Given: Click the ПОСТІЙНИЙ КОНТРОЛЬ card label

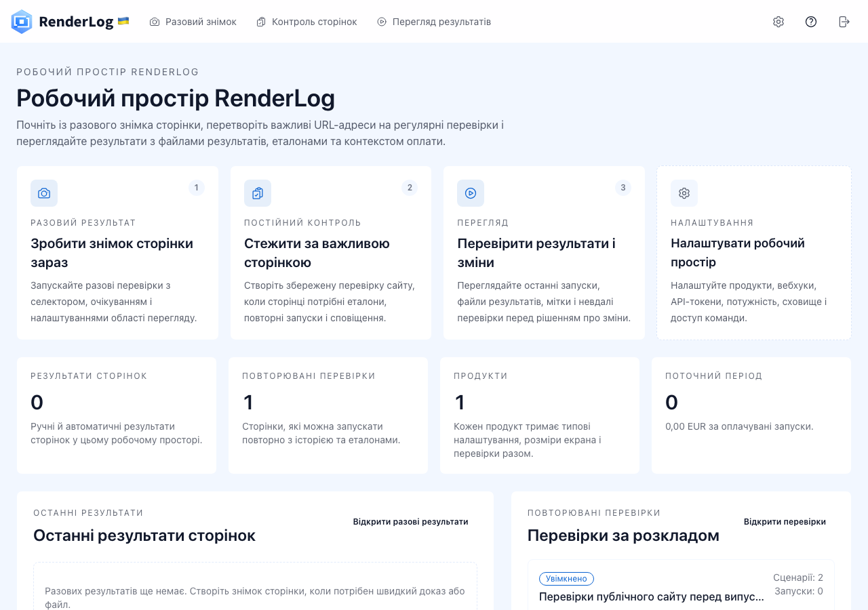Looking at the screenshot, I should (302, 223).
